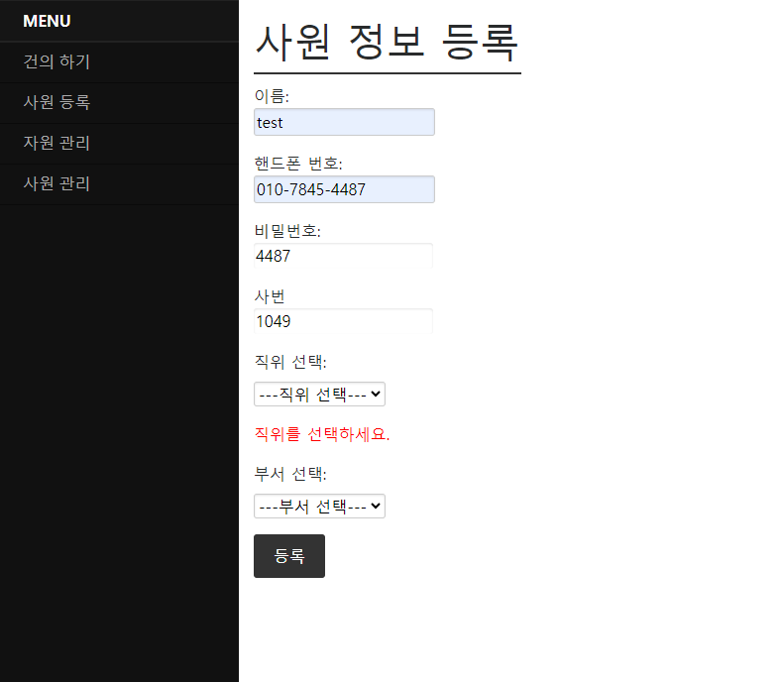The height and width of the screenshot is (682, 784).
Task: Click the 핸드폰 번호: label
Action: coord(298,163)
